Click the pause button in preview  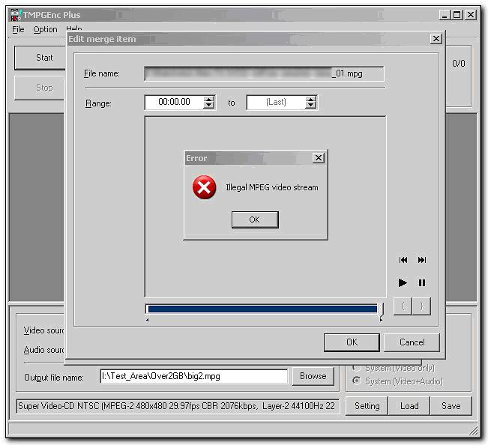tap(422, 283)
